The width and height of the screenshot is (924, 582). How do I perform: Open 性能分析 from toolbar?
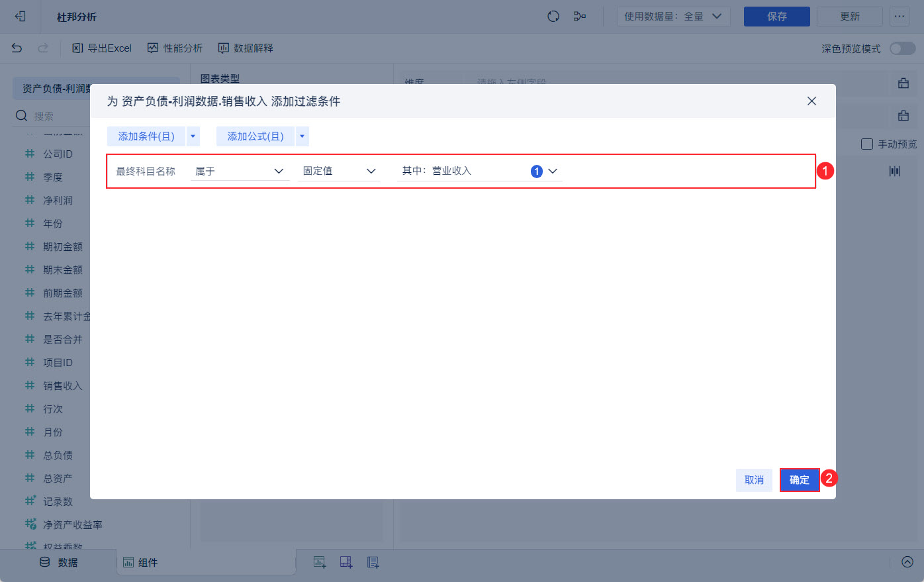175,48
